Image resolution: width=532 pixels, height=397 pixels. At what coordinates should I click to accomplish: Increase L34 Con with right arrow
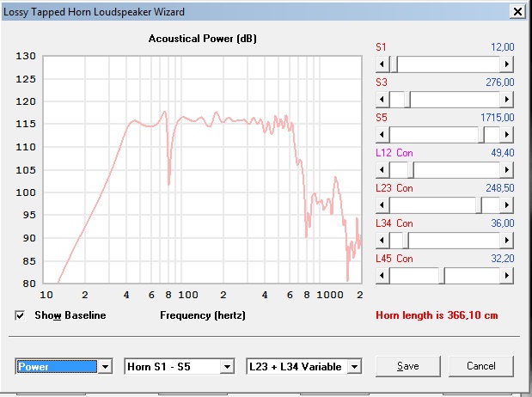pyautogui.click(x=506, y=241)
